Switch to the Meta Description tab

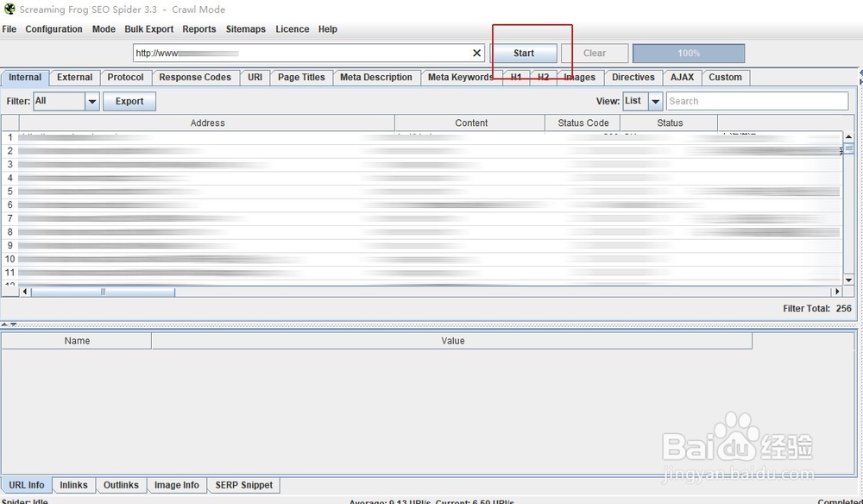376,77
